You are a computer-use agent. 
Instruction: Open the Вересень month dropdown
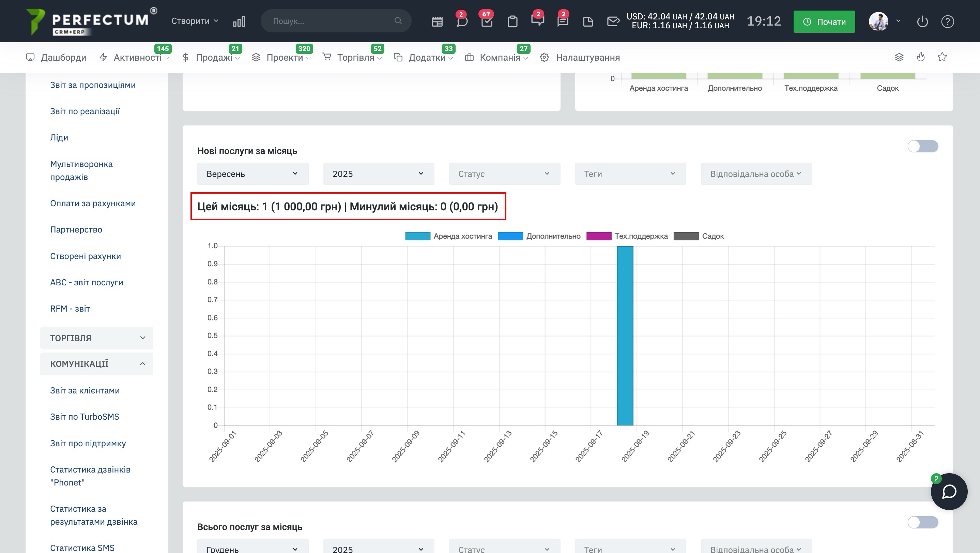coord(252,174)
